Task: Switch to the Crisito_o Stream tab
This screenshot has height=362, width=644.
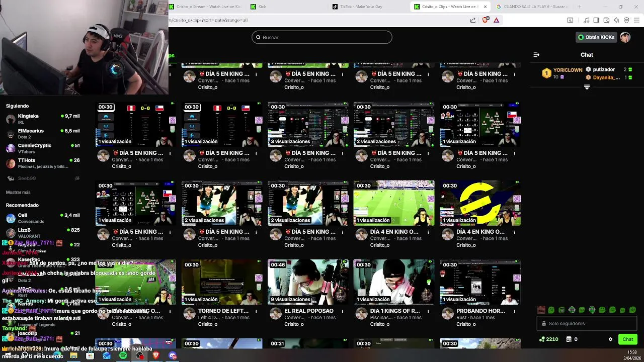Action: (205, 7)
